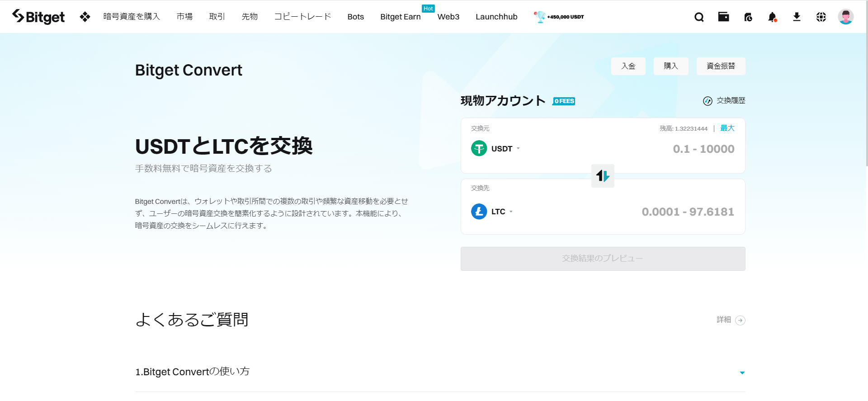Open the user profile avatar

tap(845, 17)
